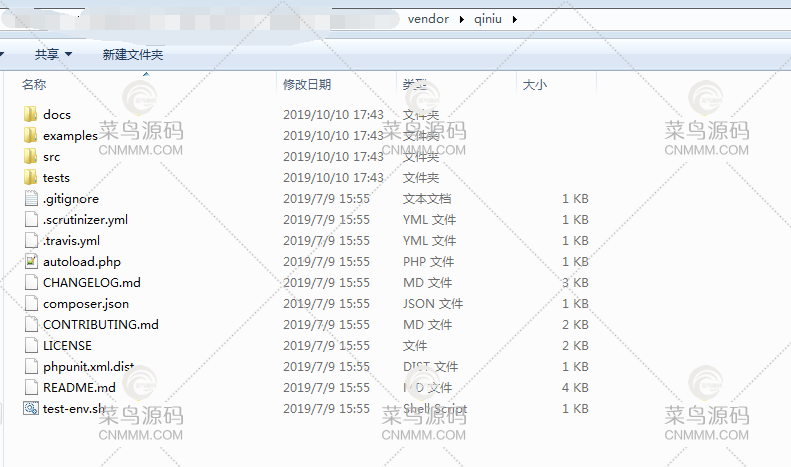Sort by the 大小 size column header
The height and width of the screenshot is (467, 791).
pos(535,84)
